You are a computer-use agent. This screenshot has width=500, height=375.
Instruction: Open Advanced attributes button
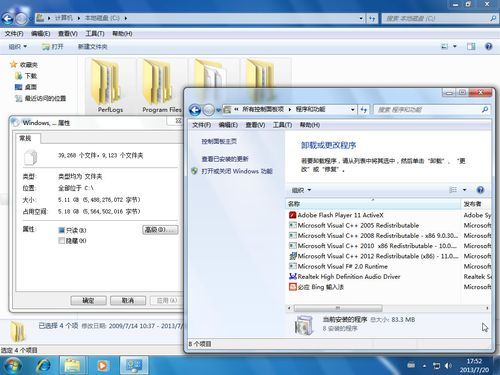160,230
